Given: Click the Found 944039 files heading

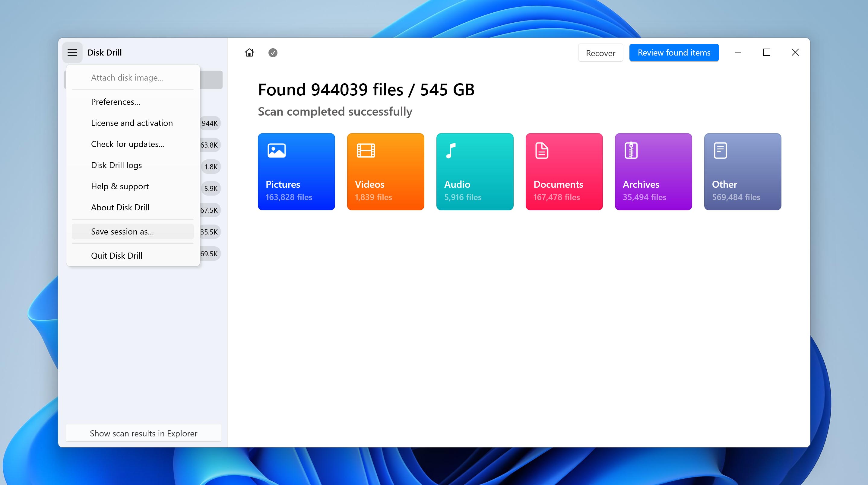Looking at the screenshot, I should click(366, 90).
